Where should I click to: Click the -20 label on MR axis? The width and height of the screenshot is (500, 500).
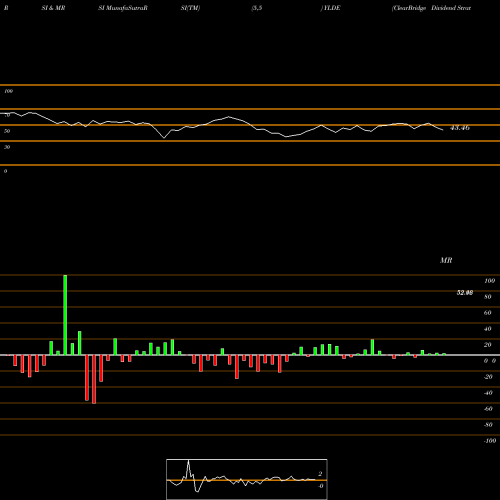tap(488, 377)
